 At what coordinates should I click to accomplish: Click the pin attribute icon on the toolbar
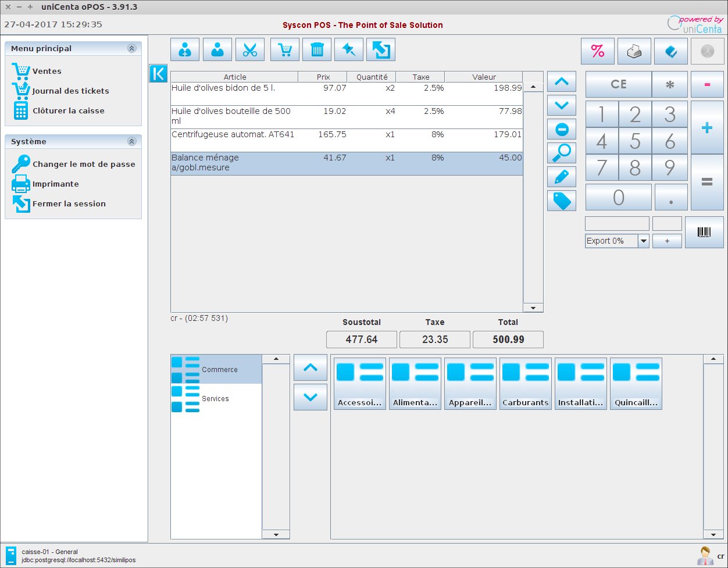(x=349, y=49)
